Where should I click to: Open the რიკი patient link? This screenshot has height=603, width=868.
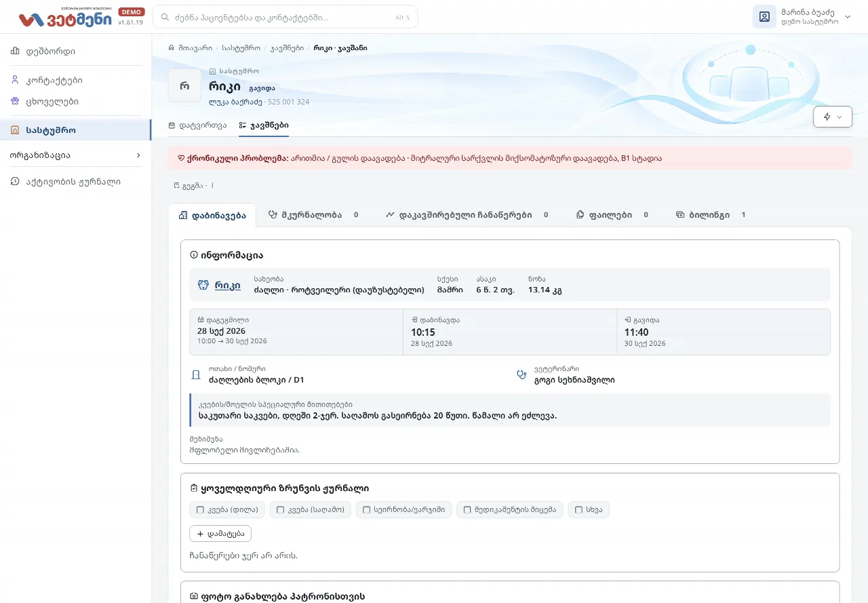click(227, 286)
